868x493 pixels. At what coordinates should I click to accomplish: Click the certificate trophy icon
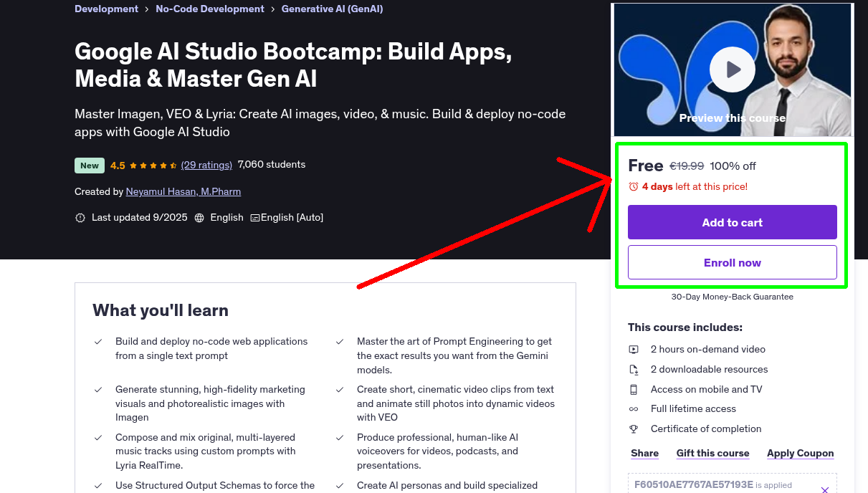634,429
